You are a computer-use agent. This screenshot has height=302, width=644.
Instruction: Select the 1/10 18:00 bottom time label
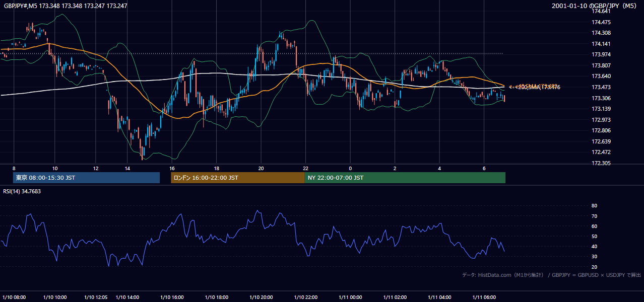(x=216, y=297)
